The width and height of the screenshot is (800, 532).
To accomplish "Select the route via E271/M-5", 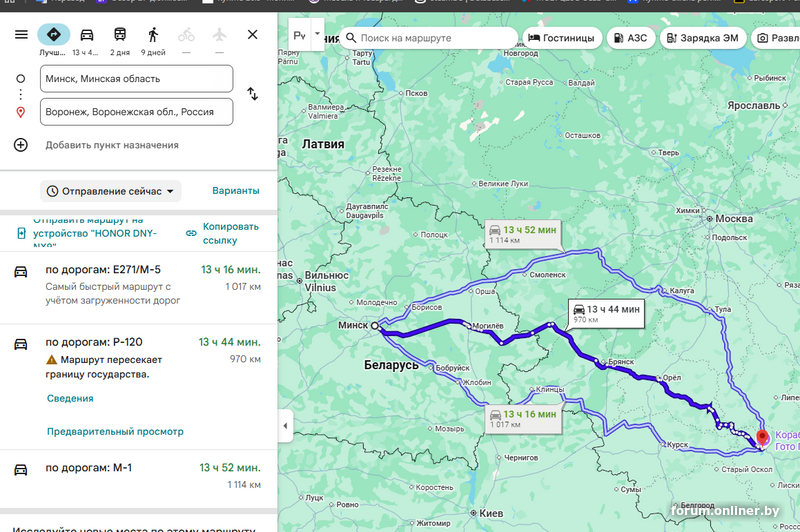I will point(138,285).
